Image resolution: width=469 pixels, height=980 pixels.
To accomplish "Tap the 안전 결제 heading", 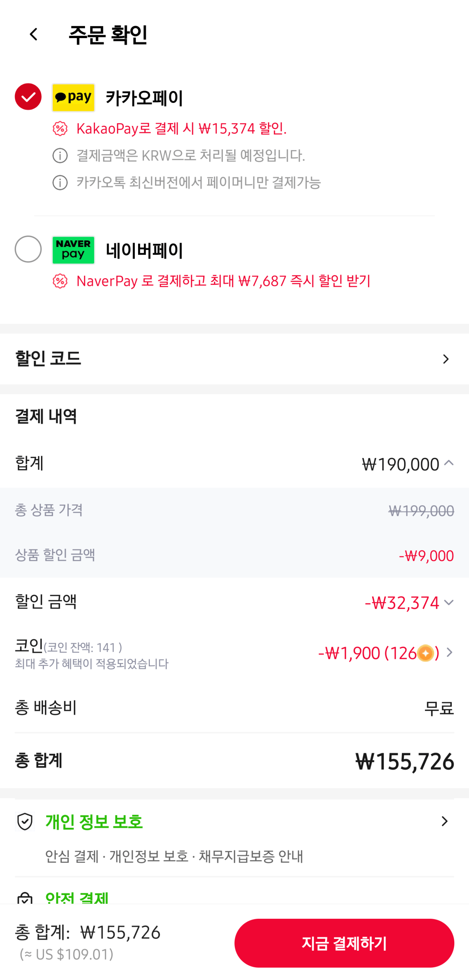I will click(77, 898).
